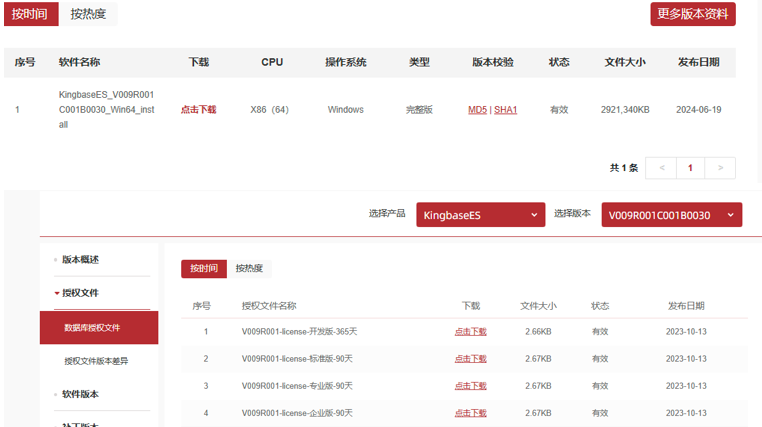Screen dimensions: 762x427
Task: Open the MD5 checksum link
Action: point(477,110)
